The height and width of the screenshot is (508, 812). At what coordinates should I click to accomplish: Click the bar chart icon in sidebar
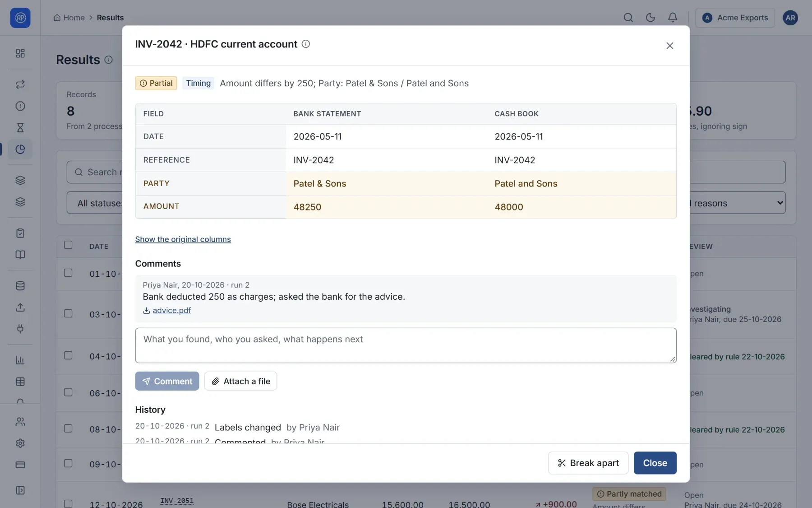tap(20, 360)
